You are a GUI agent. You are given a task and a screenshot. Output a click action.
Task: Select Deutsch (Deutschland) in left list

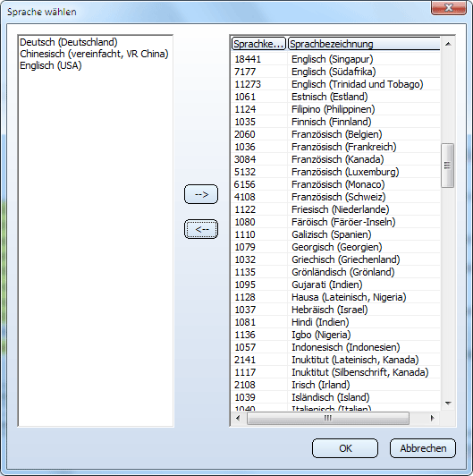click(69, 42)
